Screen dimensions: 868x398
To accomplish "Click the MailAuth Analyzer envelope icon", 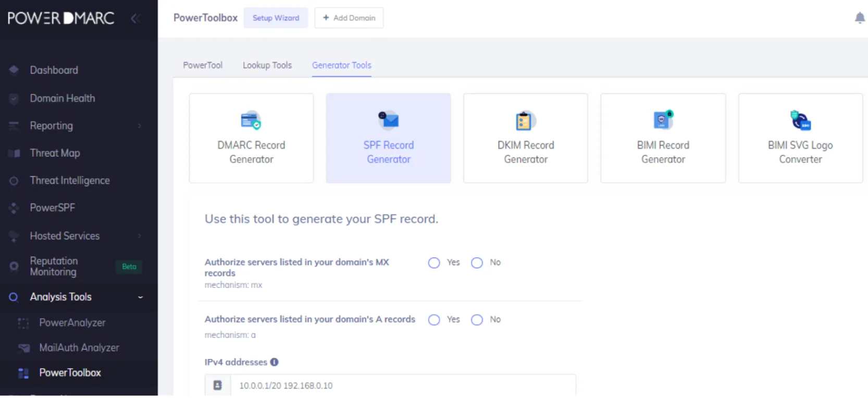I will tap(23, 348).
